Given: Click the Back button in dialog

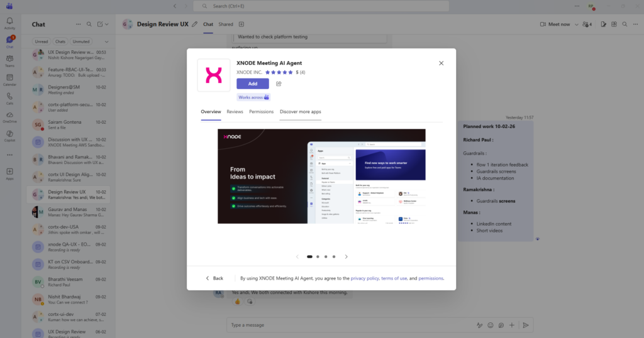Looking at the screenshot, I should click(x=214, y=278).
